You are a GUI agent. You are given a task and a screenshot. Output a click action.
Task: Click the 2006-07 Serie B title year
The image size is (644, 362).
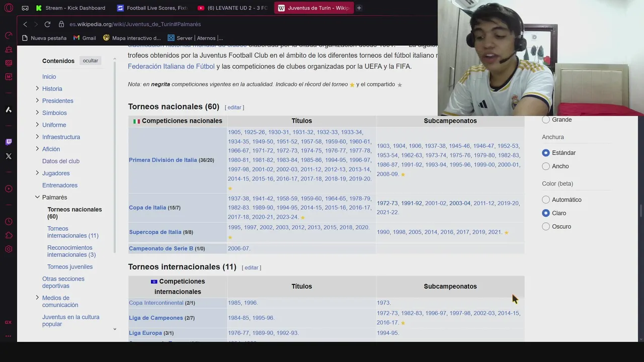click(238, 248)
